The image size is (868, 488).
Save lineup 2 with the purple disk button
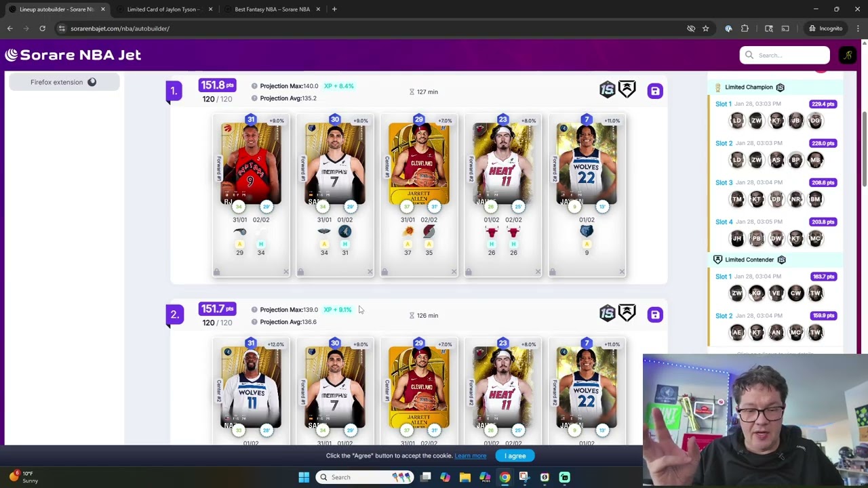pos(654,314)
